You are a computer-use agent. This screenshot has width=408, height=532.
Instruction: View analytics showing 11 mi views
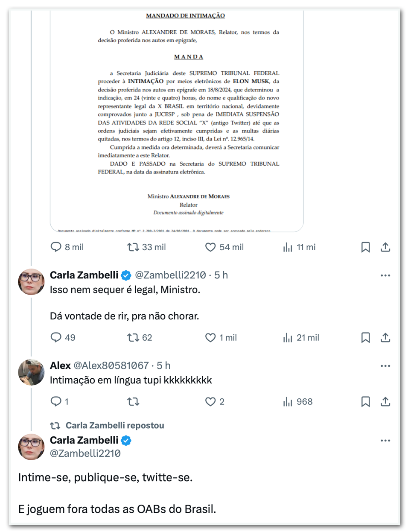coord(288,247)
